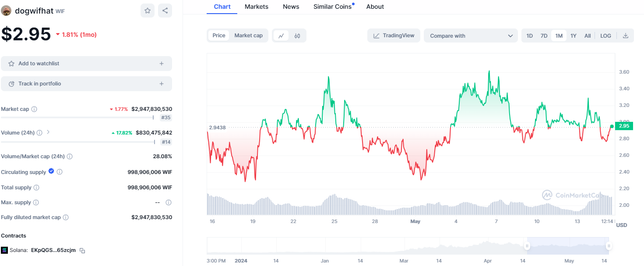Toggle chart to Price view
This screenshot has width=644, height=266.
pos(219,35)
